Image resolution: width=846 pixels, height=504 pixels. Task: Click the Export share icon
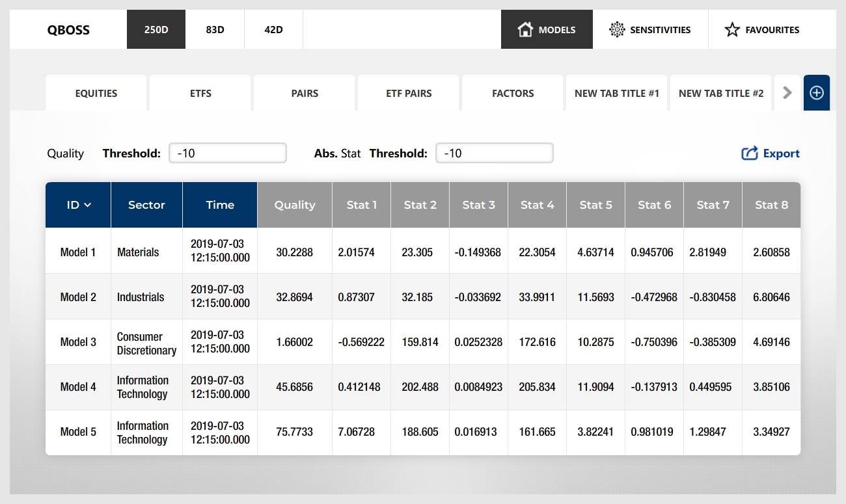tap(750, 153)
